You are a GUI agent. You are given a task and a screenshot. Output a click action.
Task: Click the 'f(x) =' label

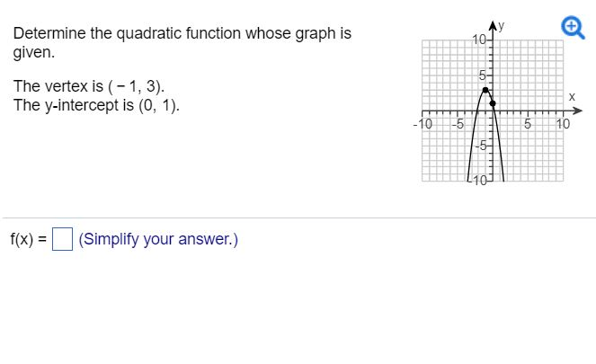click(x=29, y=239)
